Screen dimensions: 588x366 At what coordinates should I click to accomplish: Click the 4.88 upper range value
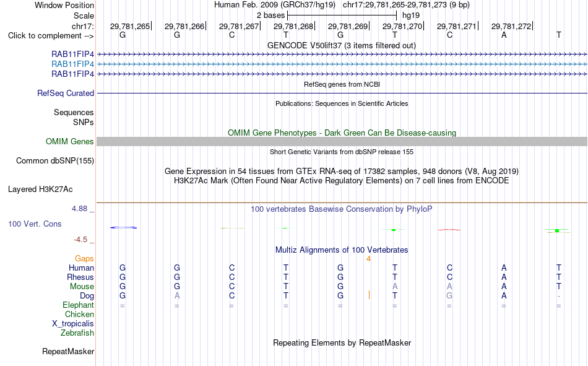(79, 209)
